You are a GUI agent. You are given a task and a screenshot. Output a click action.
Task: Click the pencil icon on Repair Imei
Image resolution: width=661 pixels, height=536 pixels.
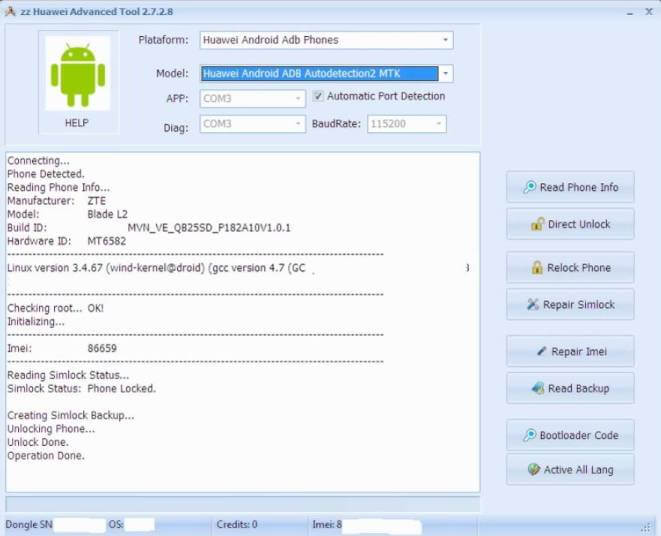[x=542, y=351]
